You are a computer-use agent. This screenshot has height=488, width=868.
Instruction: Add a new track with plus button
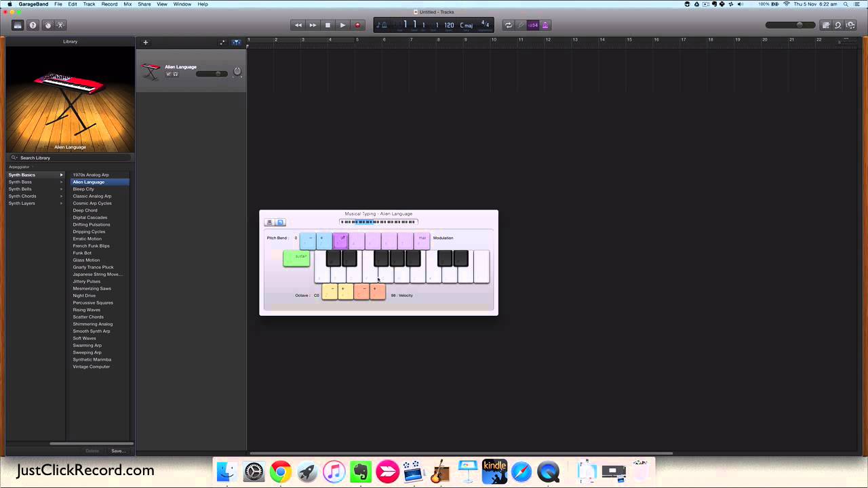[145, 42]
